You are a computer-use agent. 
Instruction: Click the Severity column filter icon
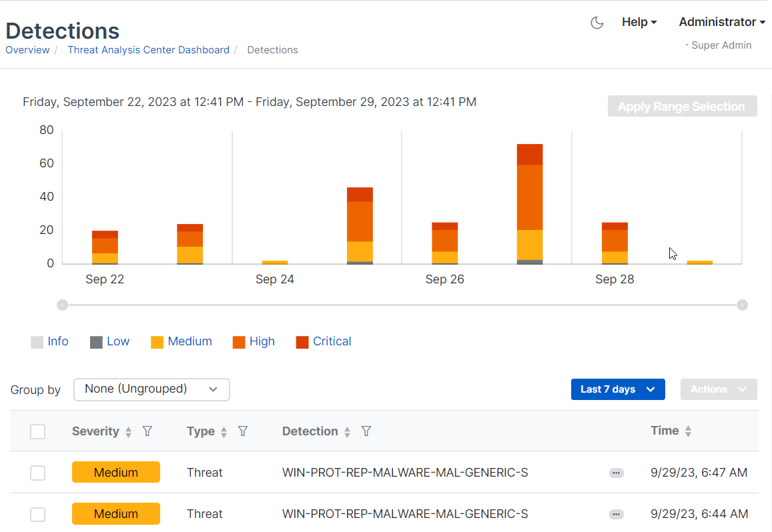point(147,431)
